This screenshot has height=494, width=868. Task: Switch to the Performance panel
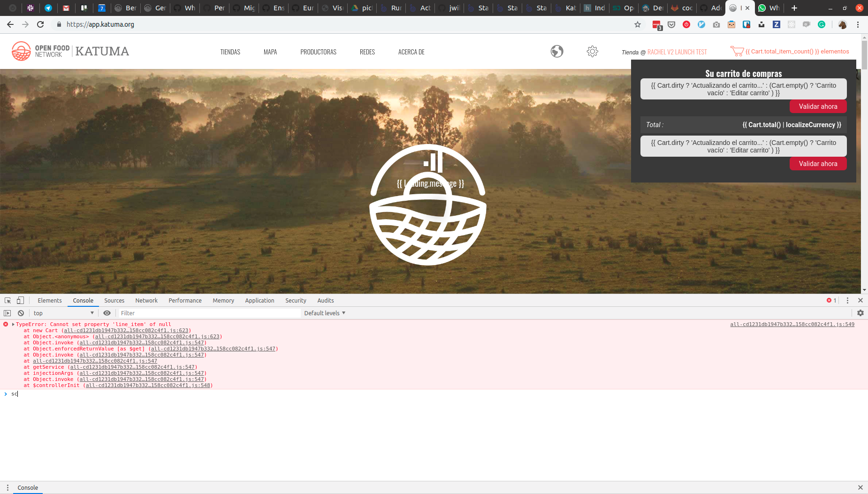click(x=185, y=301)
